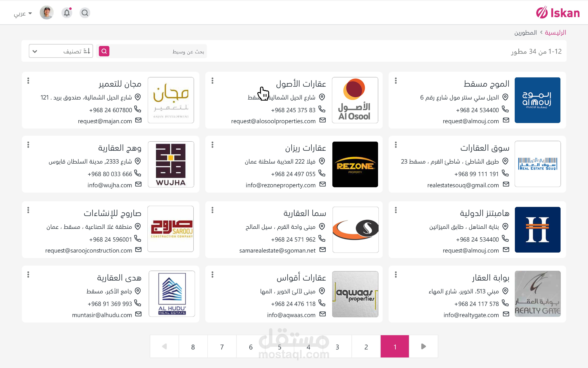The width and height of the screenshot is (588, 368).
Task: Click the notification bell icon
Action: click(67, 13)
